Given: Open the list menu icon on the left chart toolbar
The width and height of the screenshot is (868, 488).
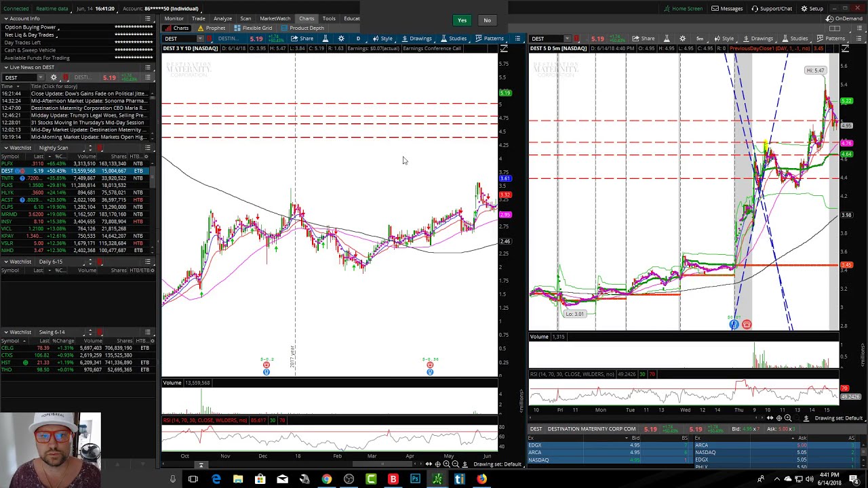Looking at the screenshot, I should (517, 39).
